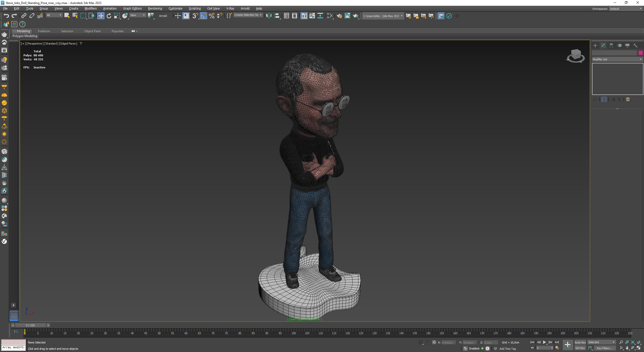Click the Set Key button
This screenshot has height=352, width=644.
pyautogui.click(x=580, y=348)
